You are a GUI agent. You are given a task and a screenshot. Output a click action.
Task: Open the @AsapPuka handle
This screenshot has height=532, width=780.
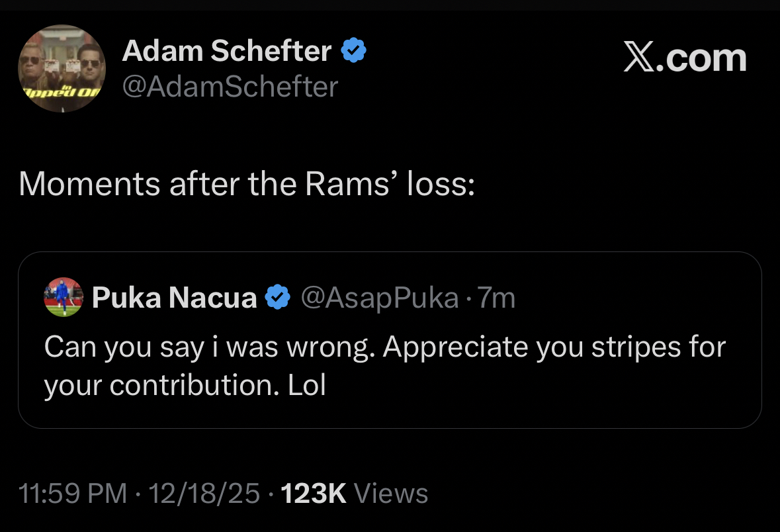(x=379, y=298)
